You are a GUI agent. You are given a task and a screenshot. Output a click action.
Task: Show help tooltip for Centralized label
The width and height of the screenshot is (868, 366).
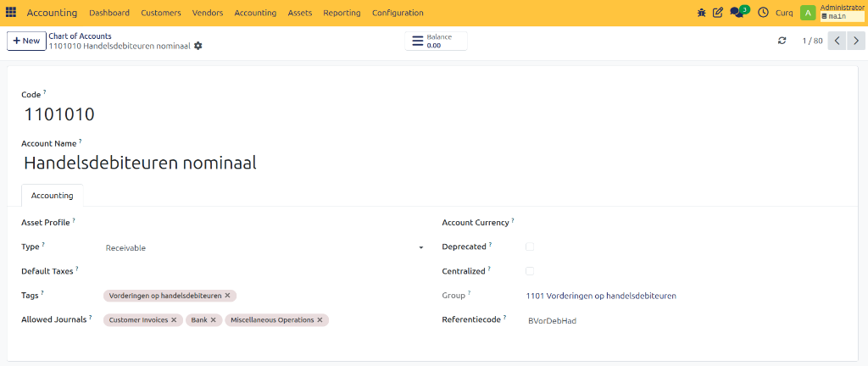[489, 269]
